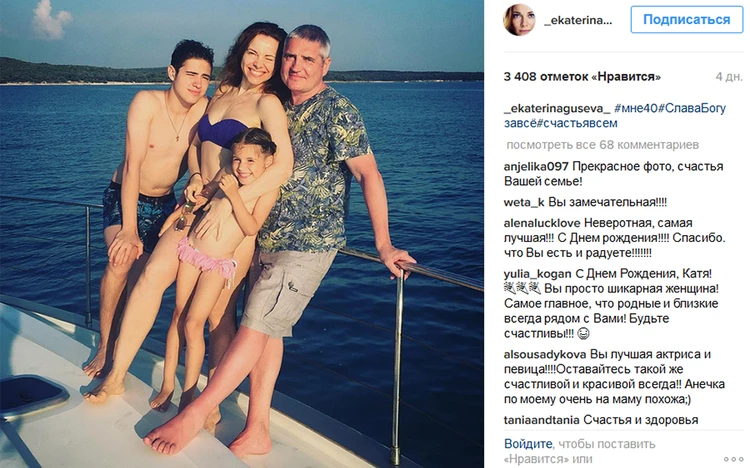The height and width of the screenshot is (468, 750).
Task: Open the #СлаваБогу hashtag
Action: (692, 108)
